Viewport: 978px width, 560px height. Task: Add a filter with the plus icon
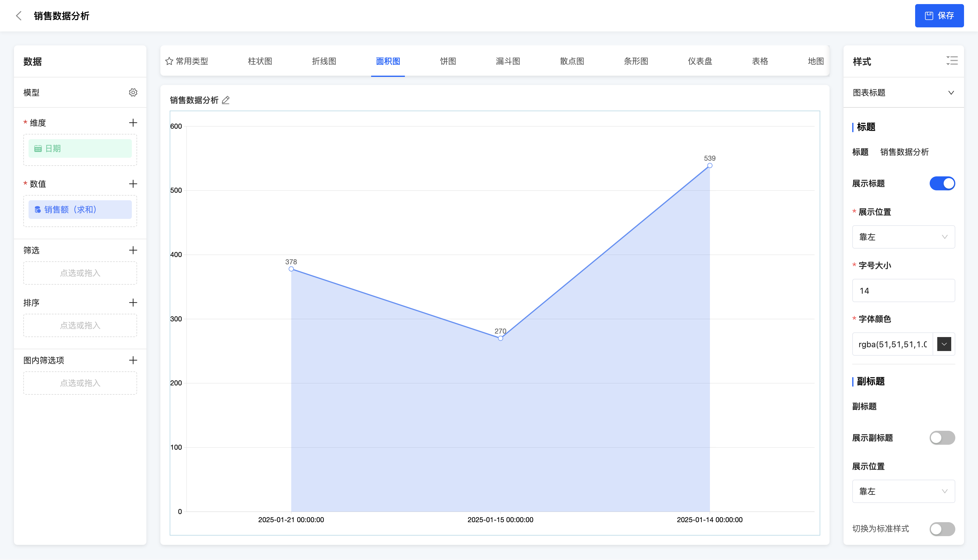click(133, 250)
